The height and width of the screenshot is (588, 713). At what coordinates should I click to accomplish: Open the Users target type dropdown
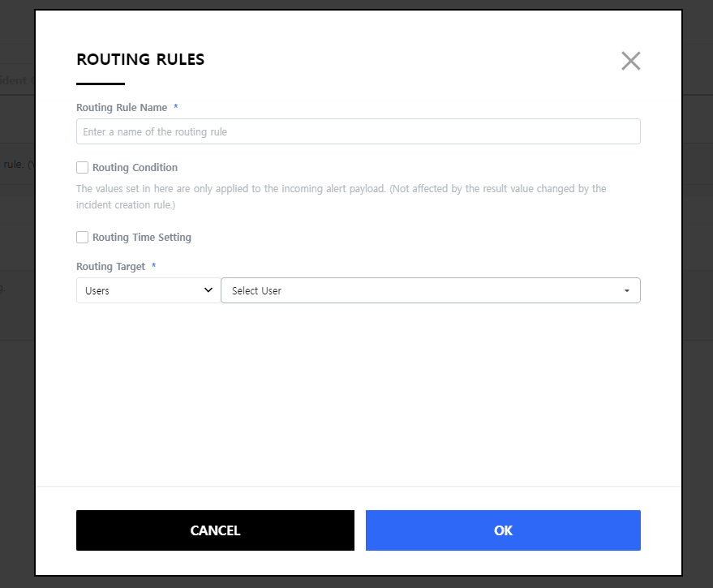click(146, 290)
